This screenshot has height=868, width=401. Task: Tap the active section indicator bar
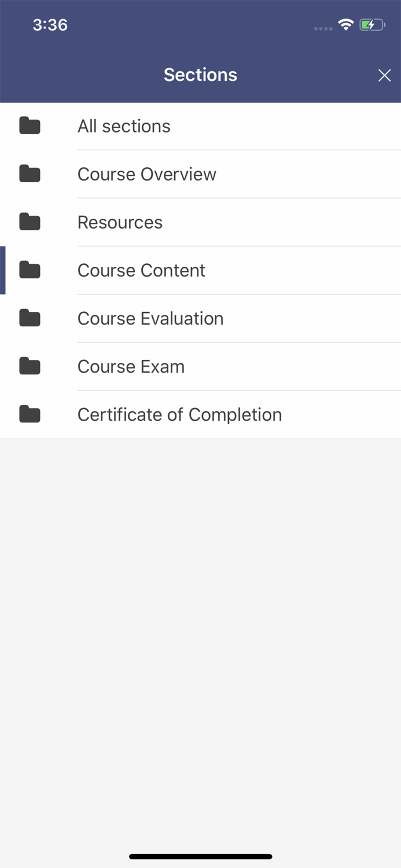tap(2, 270)
